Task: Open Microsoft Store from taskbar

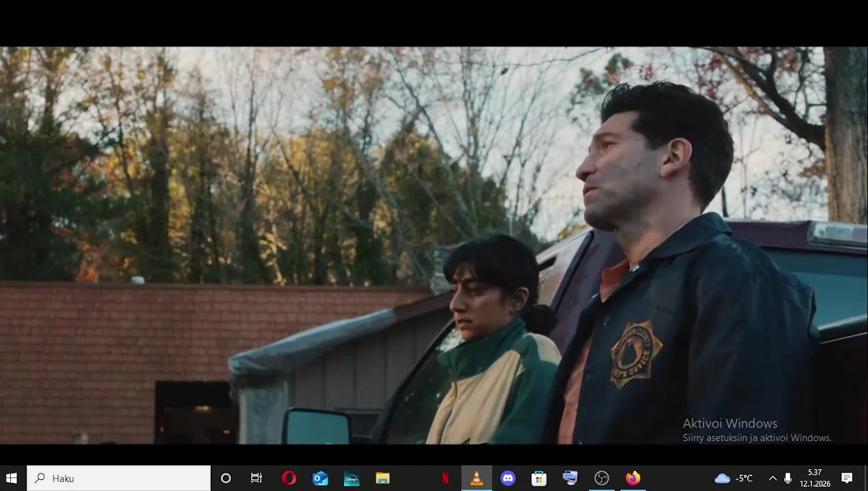Action: 539,478
